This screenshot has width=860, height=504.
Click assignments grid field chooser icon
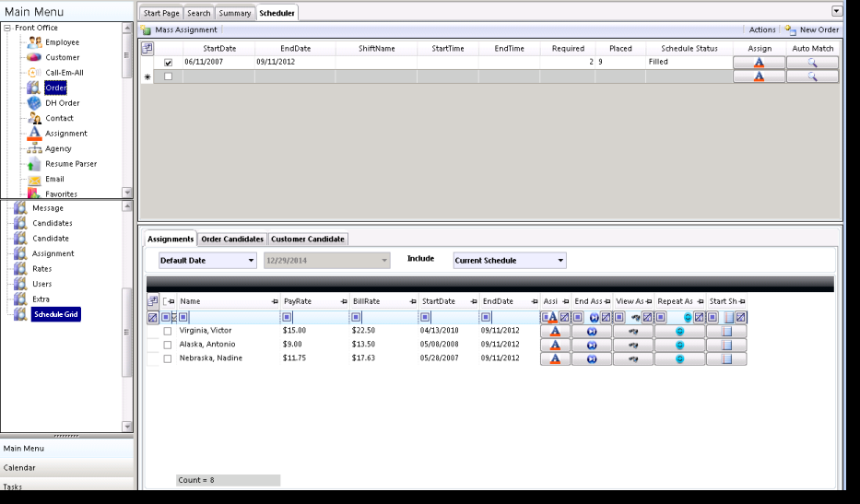pos(153,300)
